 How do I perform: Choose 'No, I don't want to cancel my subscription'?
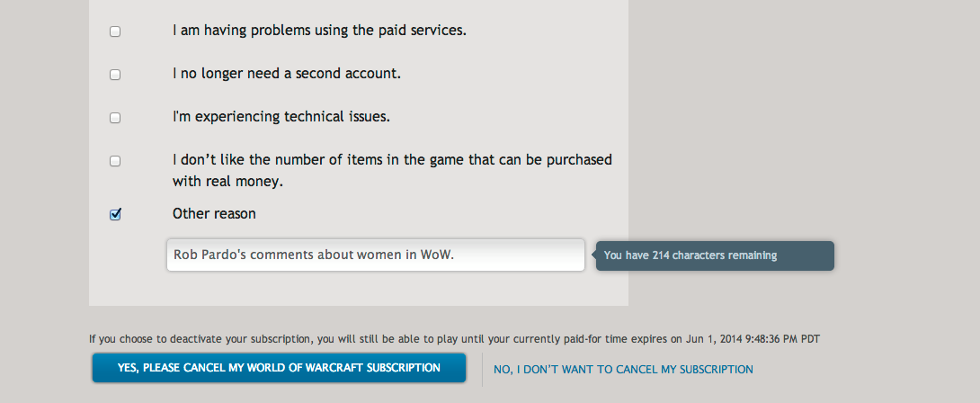(623, 370)
